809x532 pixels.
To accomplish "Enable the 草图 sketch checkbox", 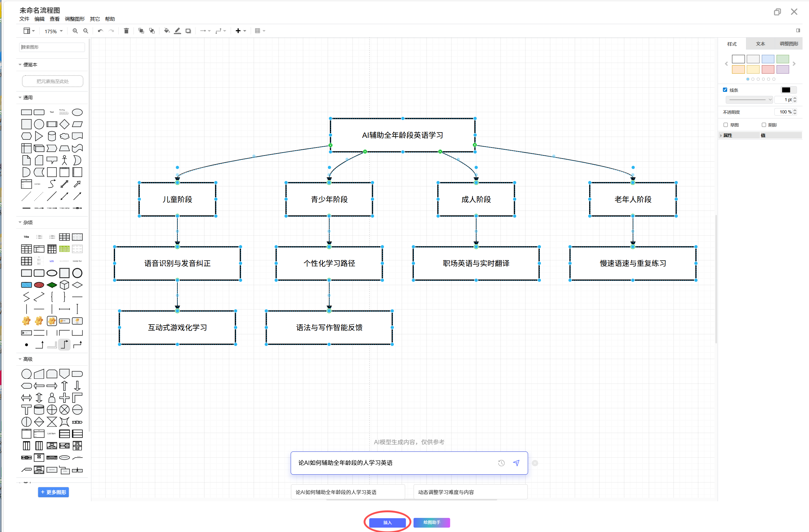I will click(726, 125).
